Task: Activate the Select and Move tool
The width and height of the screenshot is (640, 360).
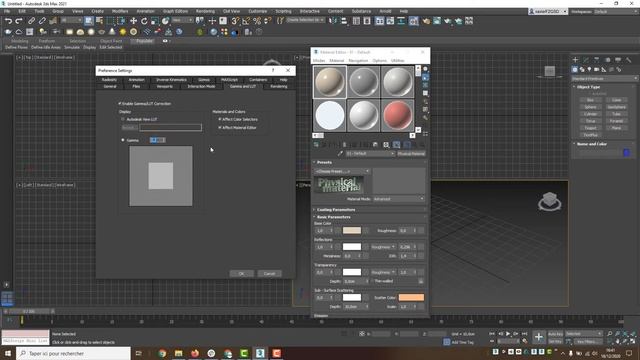Action: click(x=133, y=21)
